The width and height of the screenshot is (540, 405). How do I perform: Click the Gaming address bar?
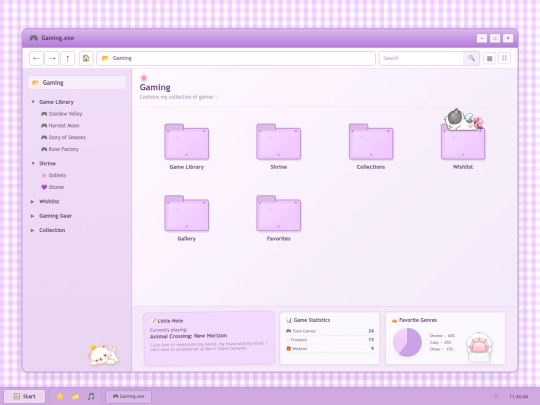coord(236,58)
